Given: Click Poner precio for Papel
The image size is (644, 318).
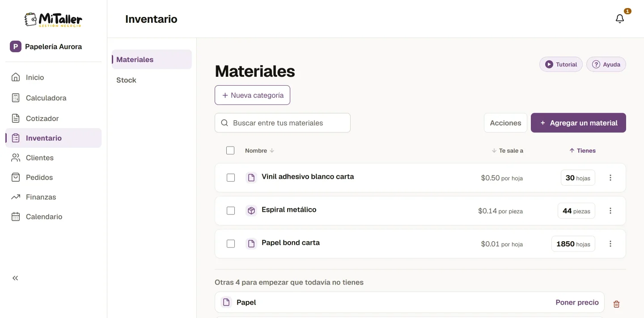Looking at the screenshot, I should click(x=577, y=302).
